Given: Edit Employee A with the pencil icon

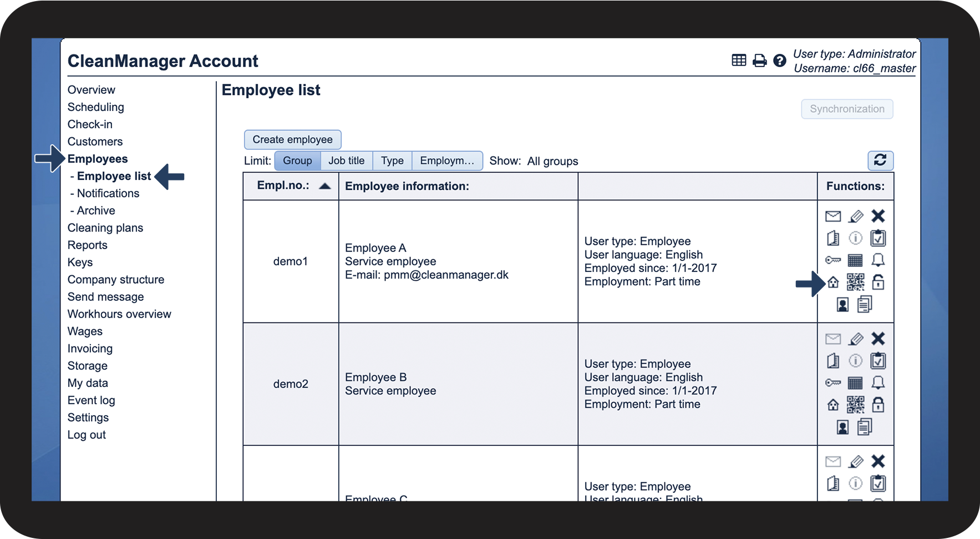Looking at the screenshot, I should (856, 216).
